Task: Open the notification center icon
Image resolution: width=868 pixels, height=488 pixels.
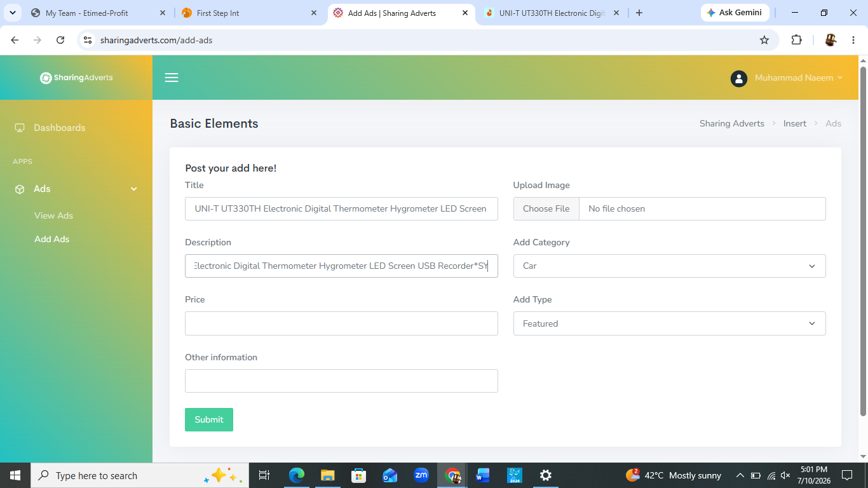Action: [x=846, y=475]
